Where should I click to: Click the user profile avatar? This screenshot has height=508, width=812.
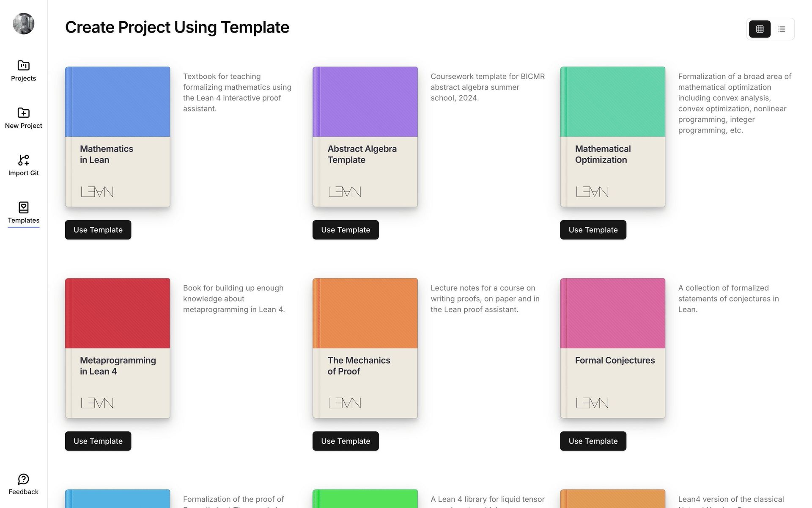[24, 24]
